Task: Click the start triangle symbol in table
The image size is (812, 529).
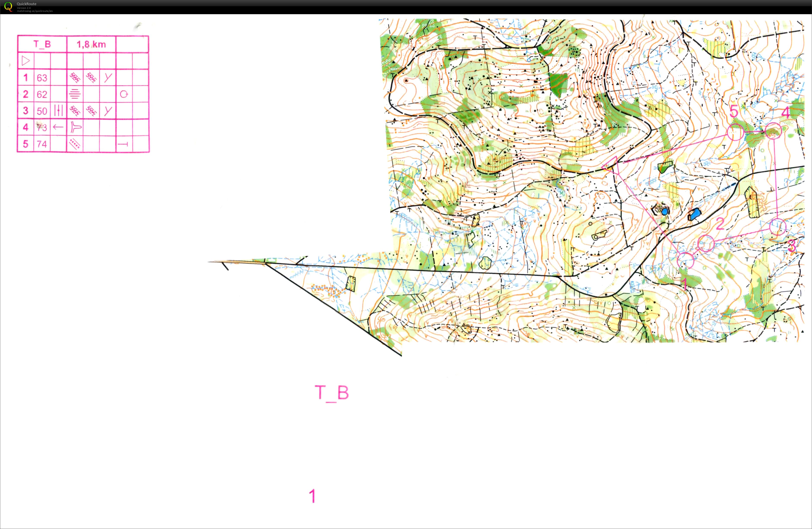Action: tap(26, 61)
